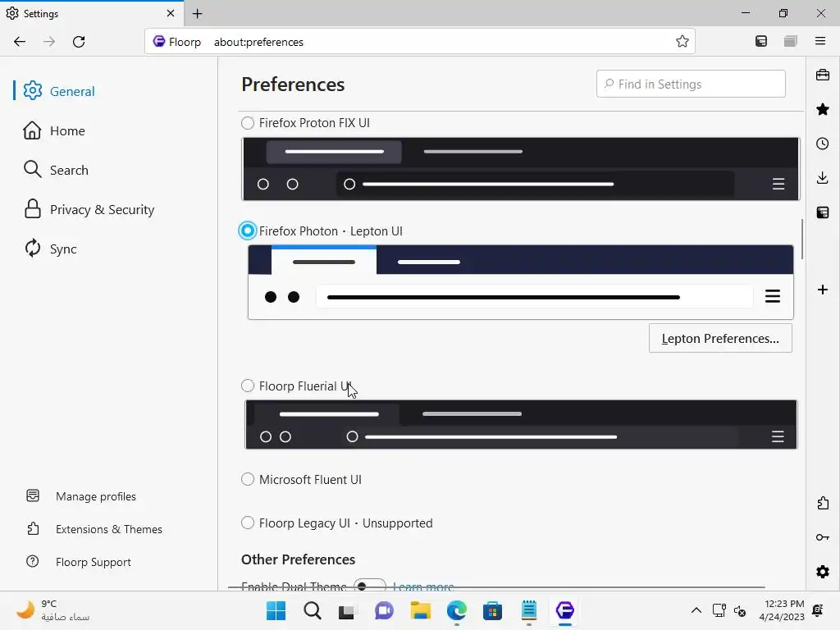Close the Settings tab
The width and height of the screenshot is (840, 630).
171,13
